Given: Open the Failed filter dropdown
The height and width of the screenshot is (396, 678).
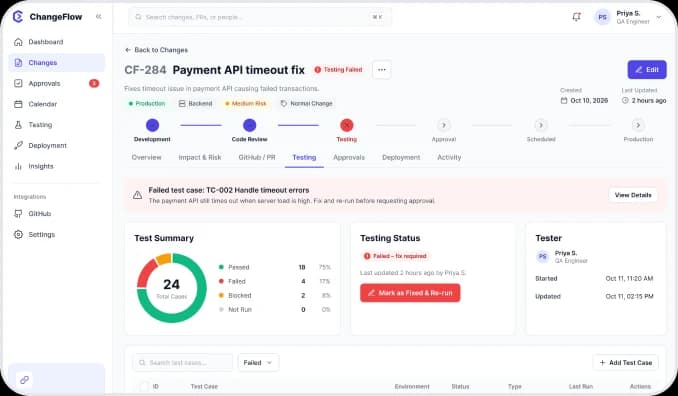Looking at the screenshot, I should [x=258, y=363].
